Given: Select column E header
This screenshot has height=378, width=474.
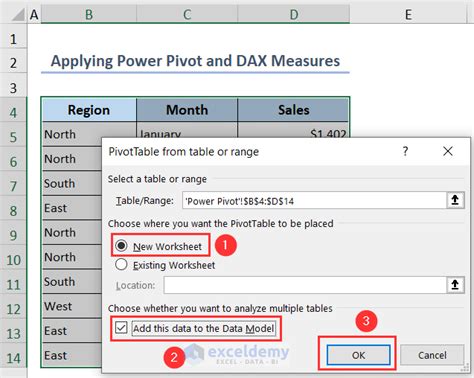Looking at the screenshot, I should [x=408, y=15].
